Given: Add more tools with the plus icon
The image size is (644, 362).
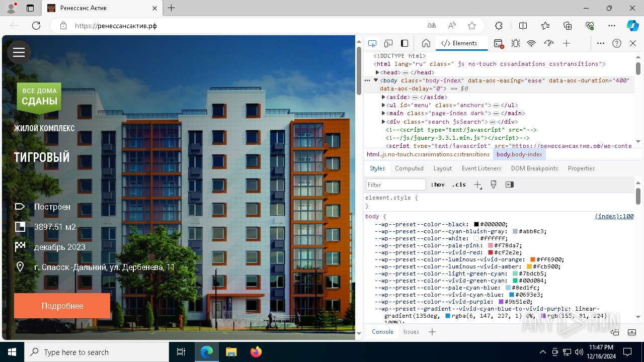Looking at the screenshot, I should pyautogui.click(x=567, y=43).
